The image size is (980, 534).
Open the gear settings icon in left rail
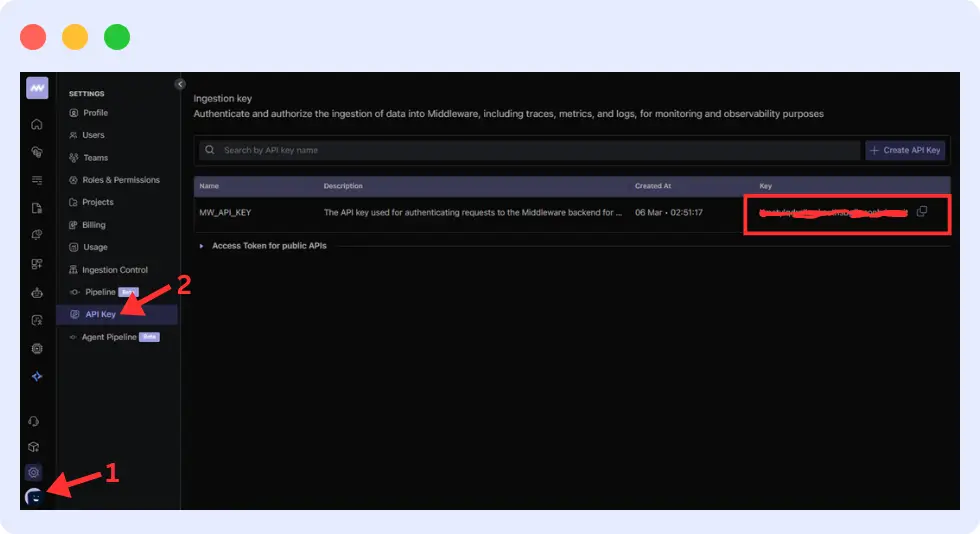pos(34,473)
